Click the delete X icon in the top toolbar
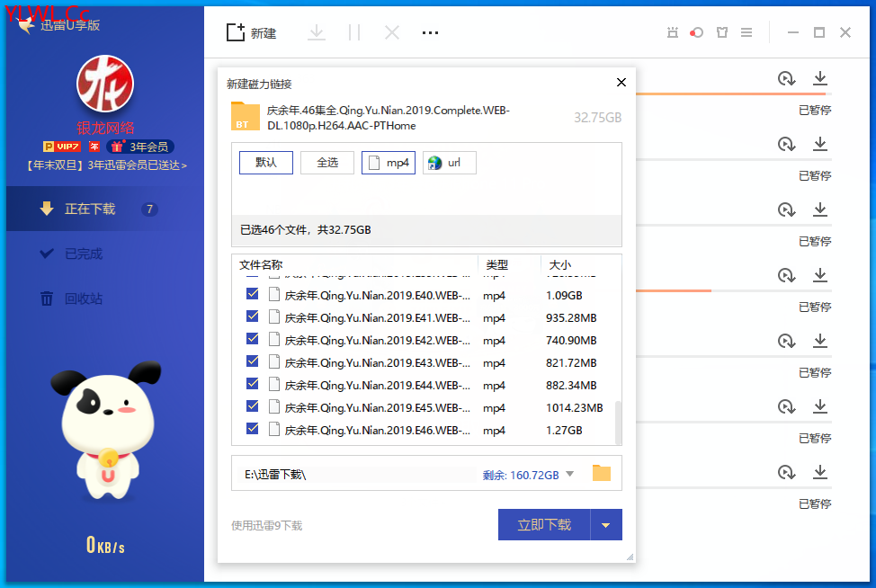 (x=392, y=32)
